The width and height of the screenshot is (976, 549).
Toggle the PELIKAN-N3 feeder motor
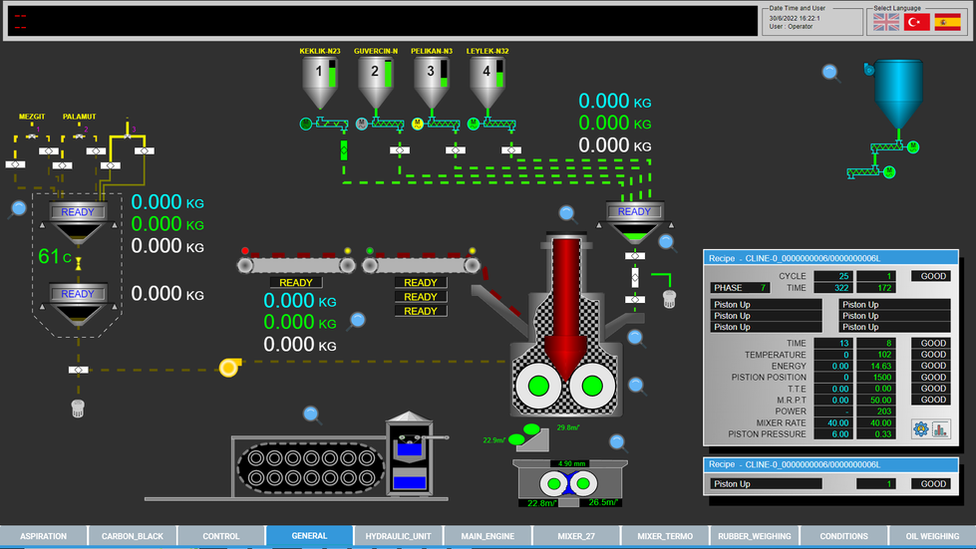418,124
